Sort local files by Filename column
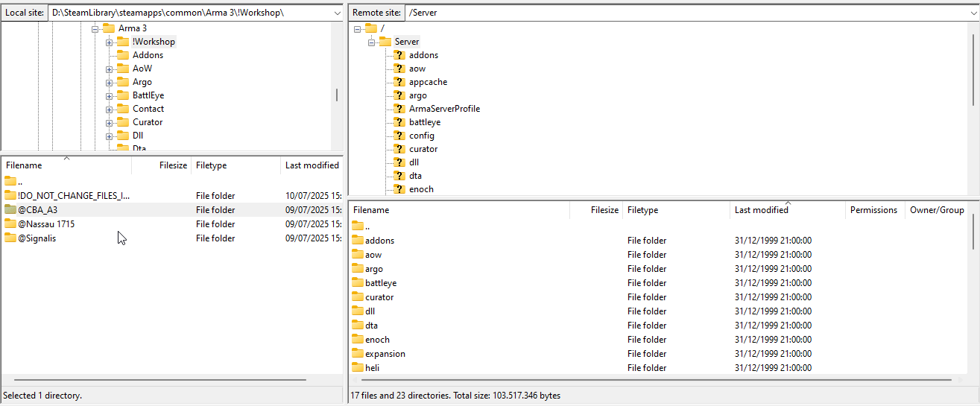Image resolution: width=980 pixels, height=406 pixels. tap(66, 165)
